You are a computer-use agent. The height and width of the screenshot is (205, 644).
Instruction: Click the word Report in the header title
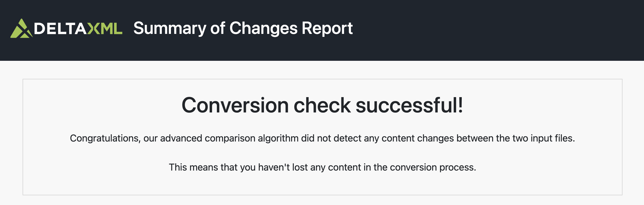[x=327, y=28]
